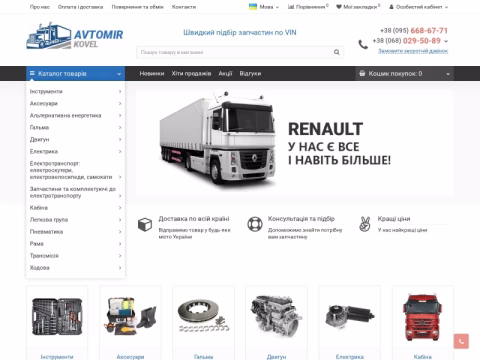Image resolution: width=480 pixels, height=360 pixels.
Task: Select Легкова група category
Action: tap(49, 220)
